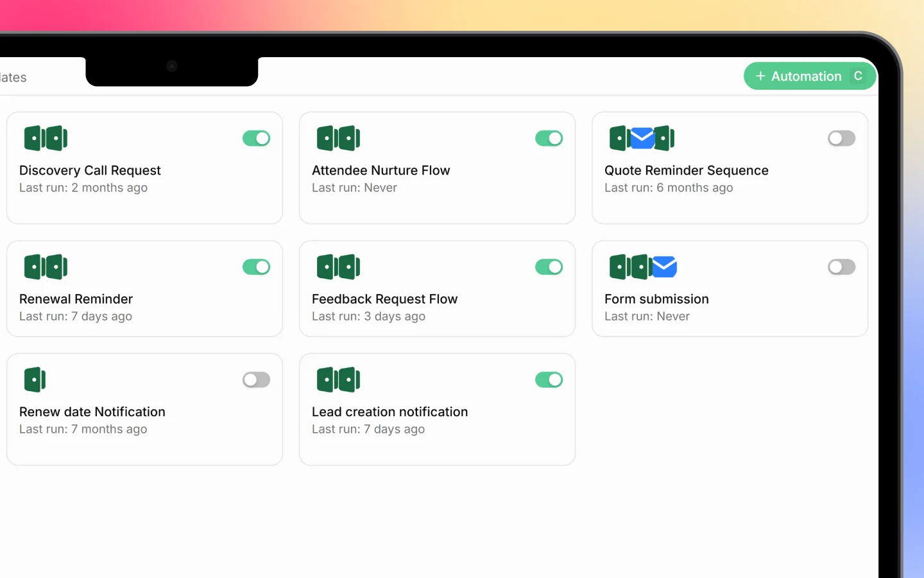Open the Renew date Notification title

pyautogui.click(x=92, y=412)
